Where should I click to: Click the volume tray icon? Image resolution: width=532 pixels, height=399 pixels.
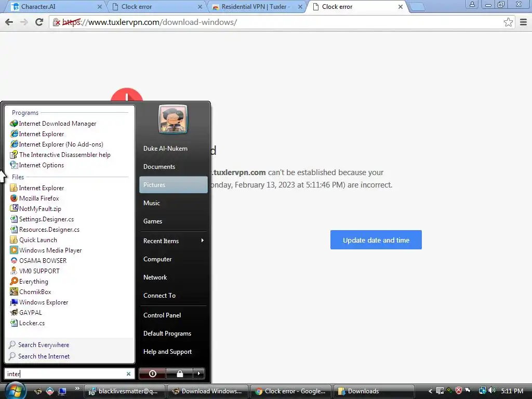pyautogui.click(x=492, y=391)
